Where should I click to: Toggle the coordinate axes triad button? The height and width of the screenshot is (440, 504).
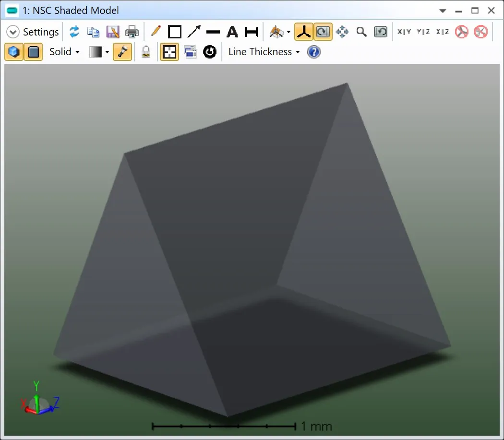(x=303, y=32)
